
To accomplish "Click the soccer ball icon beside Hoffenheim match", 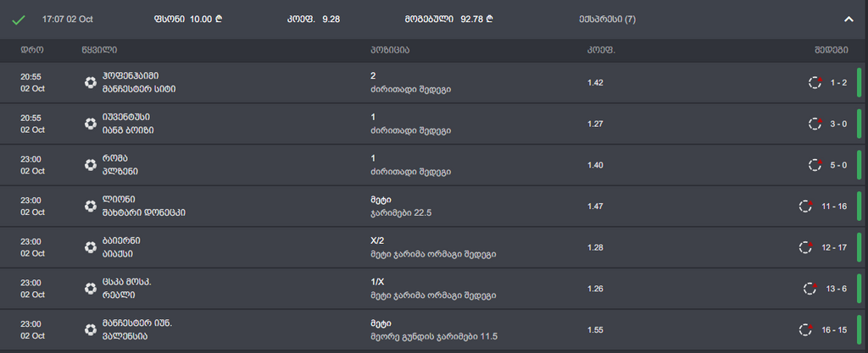I will pyautogui.click(x=91, y=82).
